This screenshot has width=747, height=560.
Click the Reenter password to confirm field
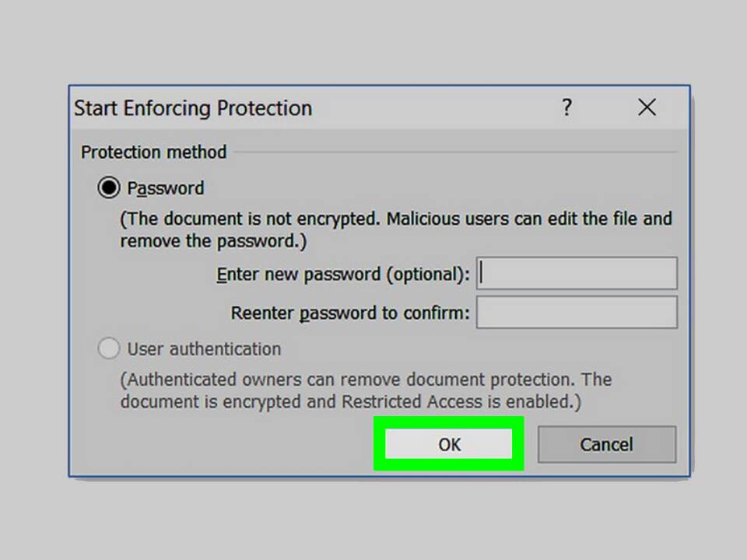pyautogui.click(x=577, y=313)
